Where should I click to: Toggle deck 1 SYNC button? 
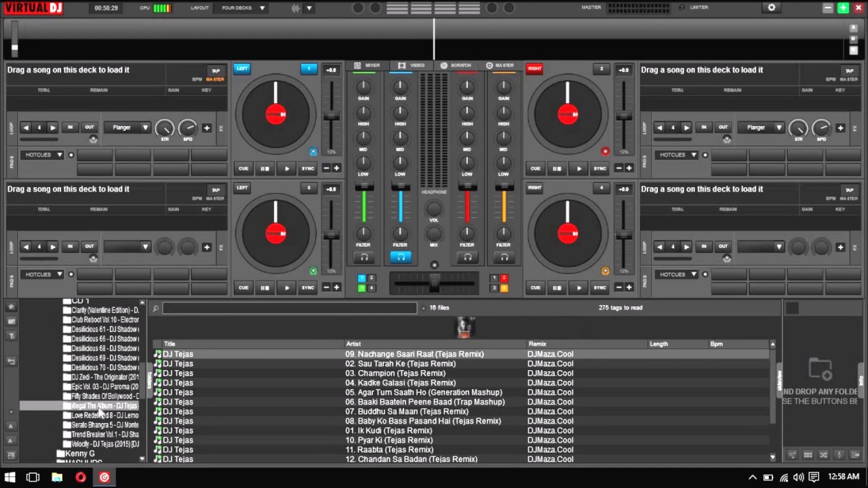(308, 168)
